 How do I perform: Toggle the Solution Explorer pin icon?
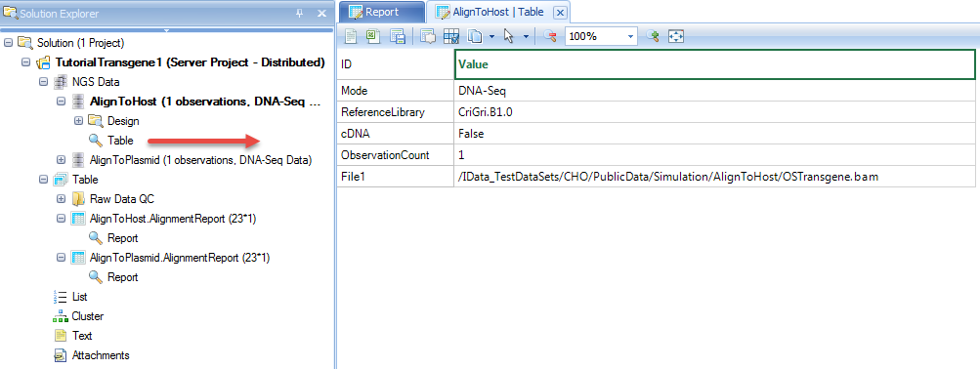pos(299,14)
